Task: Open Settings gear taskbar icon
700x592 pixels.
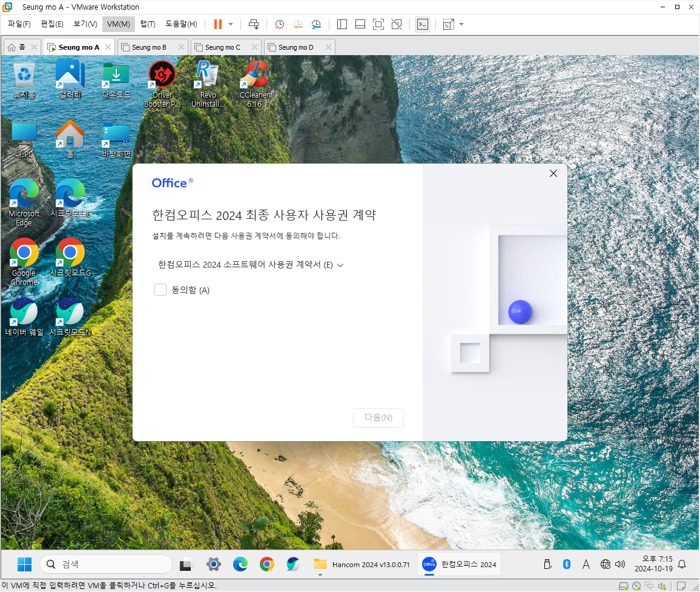Action: 213,564
